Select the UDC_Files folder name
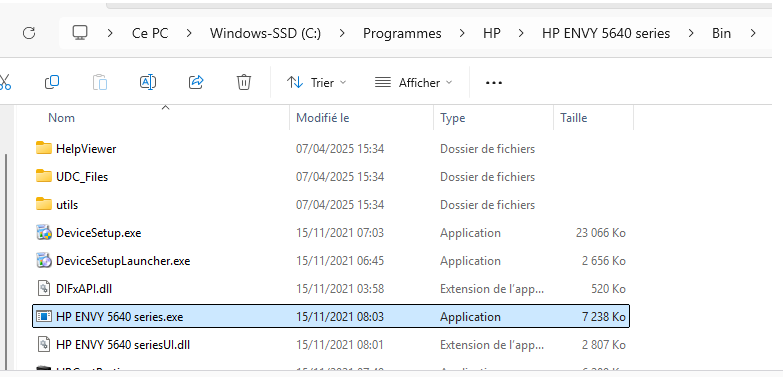 click(x=82, y=177)
